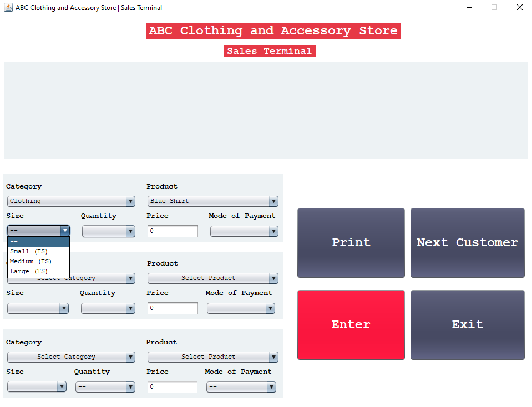Open second section's Mode of Payment dropdown

tap(241, 308)
